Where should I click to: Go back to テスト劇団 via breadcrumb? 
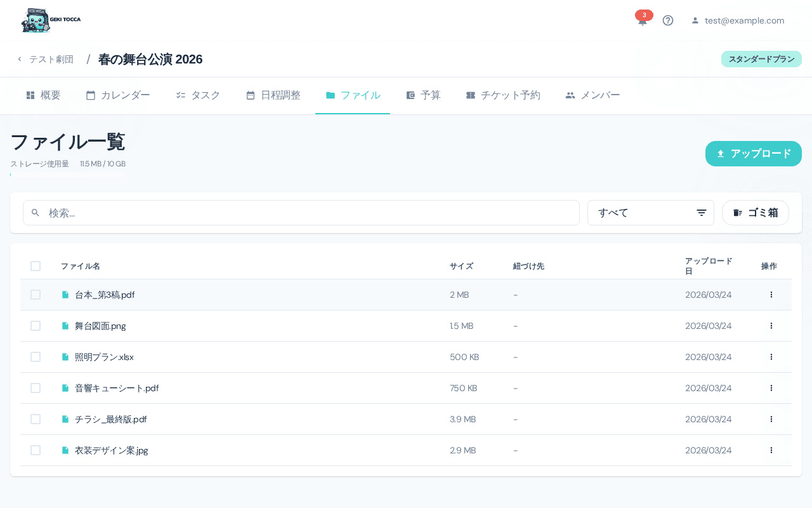tap(45, 59)
